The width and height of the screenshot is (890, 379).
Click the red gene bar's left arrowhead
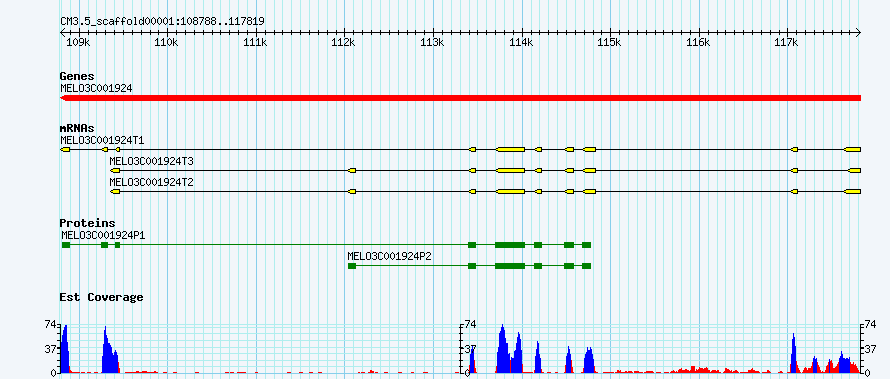pos(63,98)
